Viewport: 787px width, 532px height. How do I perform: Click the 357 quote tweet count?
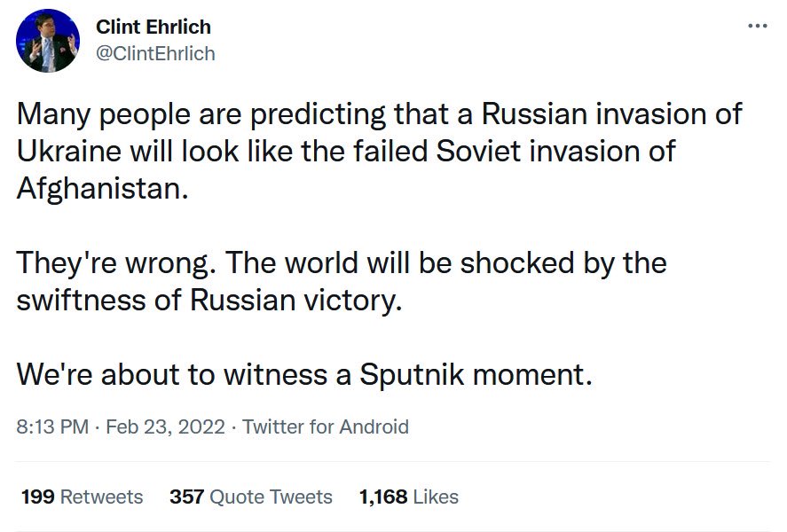point(186,497)
